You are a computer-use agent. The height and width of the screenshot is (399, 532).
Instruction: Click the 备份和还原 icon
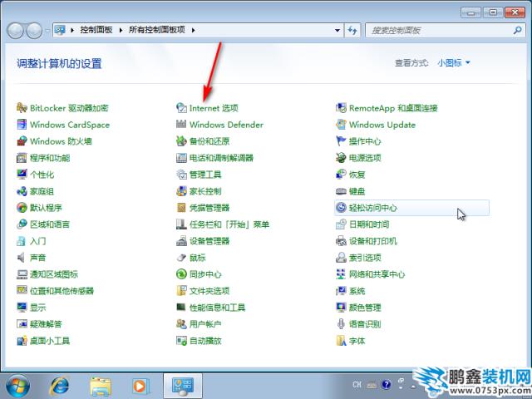click(x=181, y=141)
